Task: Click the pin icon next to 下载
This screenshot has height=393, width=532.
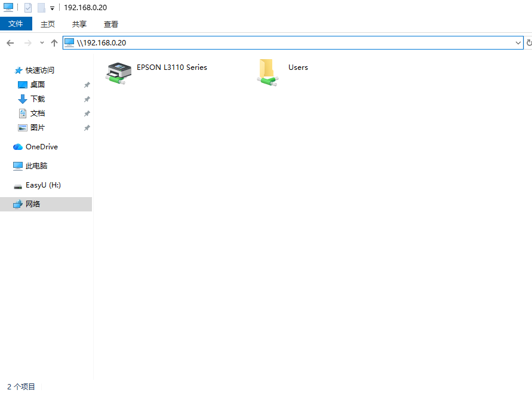Action: pyautogui.click(x=87, y=99)
